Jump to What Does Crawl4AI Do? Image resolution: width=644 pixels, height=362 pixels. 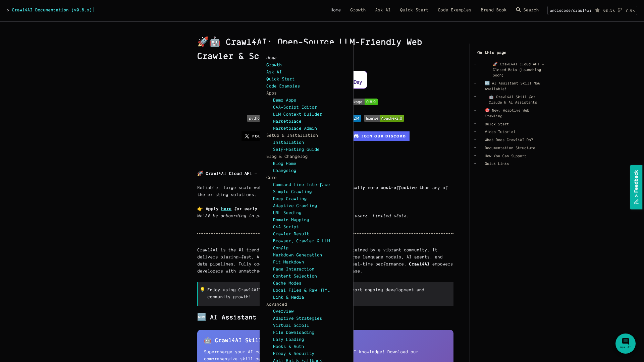tap(508, 140)
